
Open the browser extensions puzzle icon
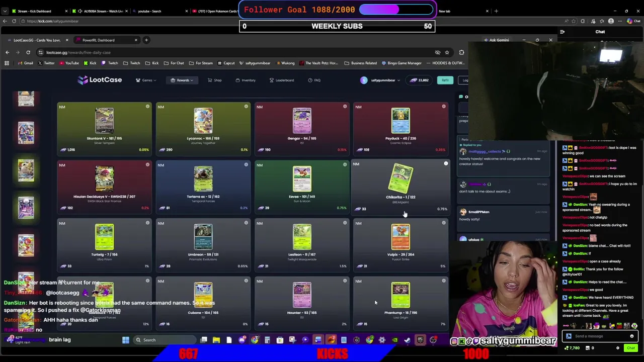pos(461,52)
